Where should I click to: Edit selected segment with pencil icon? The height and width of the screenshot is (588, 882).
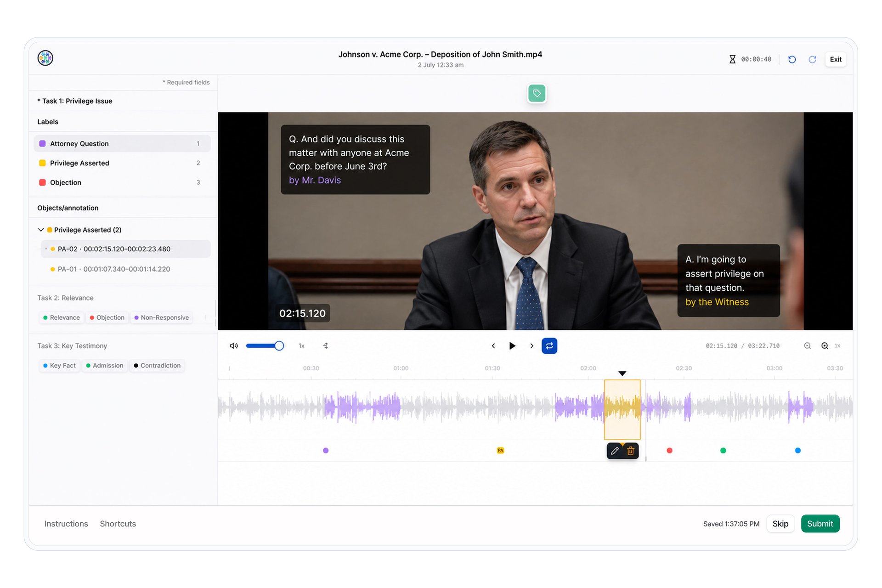[x=615, y=451]
